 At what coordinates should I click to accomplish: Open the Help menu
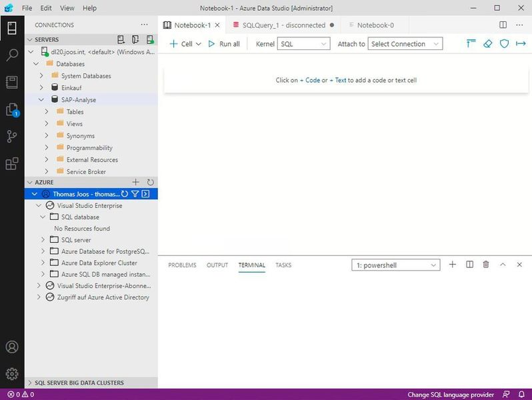click(89, 8)
